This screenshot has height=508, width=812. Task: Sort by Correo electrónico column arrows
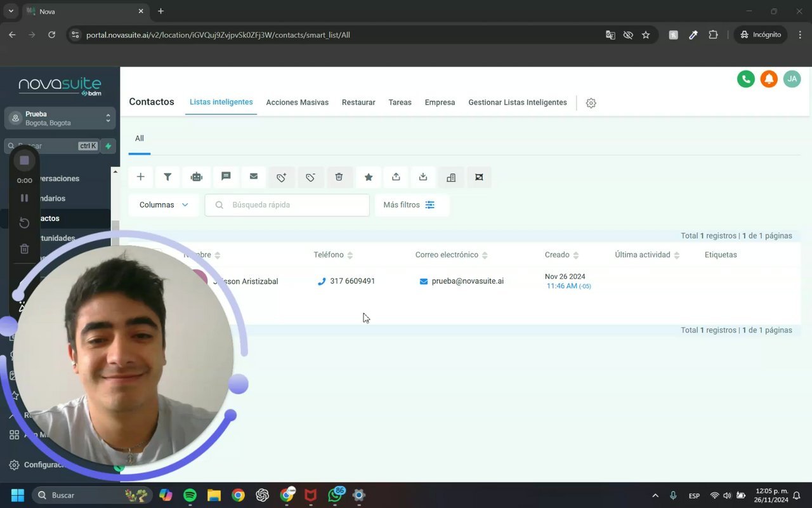pos(485,255)
